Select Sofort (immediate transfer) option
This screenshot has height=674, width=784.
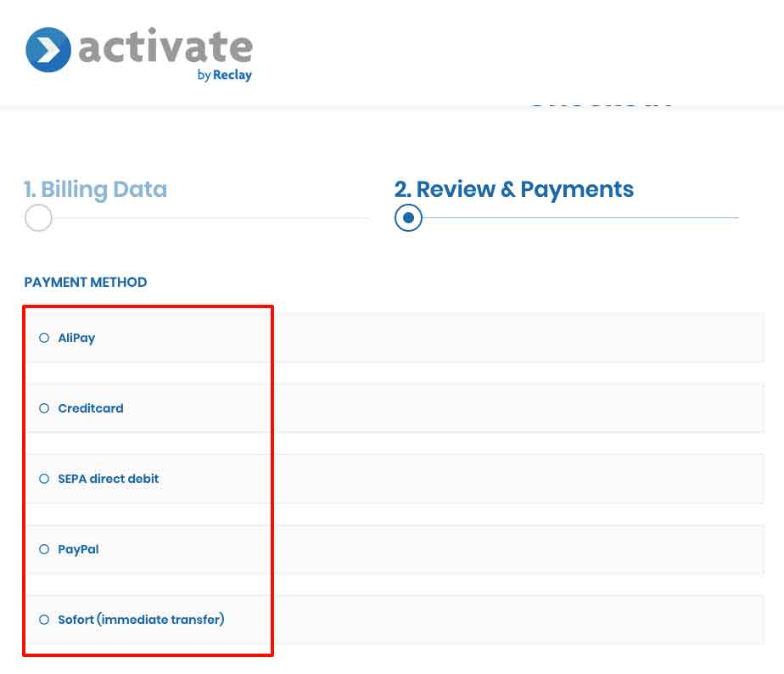point(44,620)
